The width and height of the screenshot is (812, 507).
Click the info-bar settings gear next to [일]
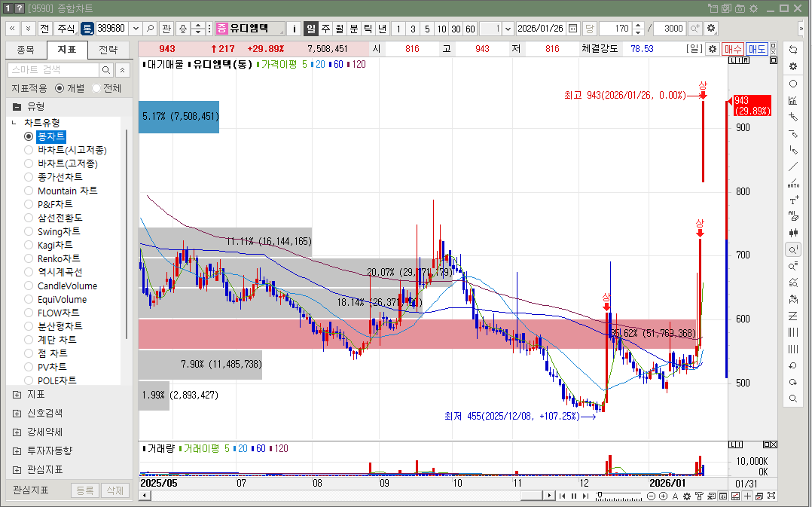(713, 49)
